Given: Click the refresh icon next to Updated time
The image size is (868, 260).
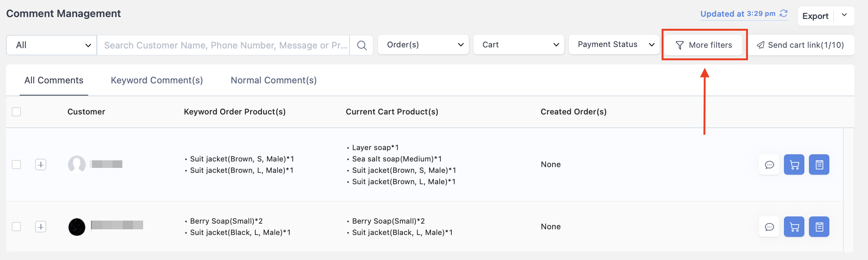Looking at the screenshot, I should [784, 14].
